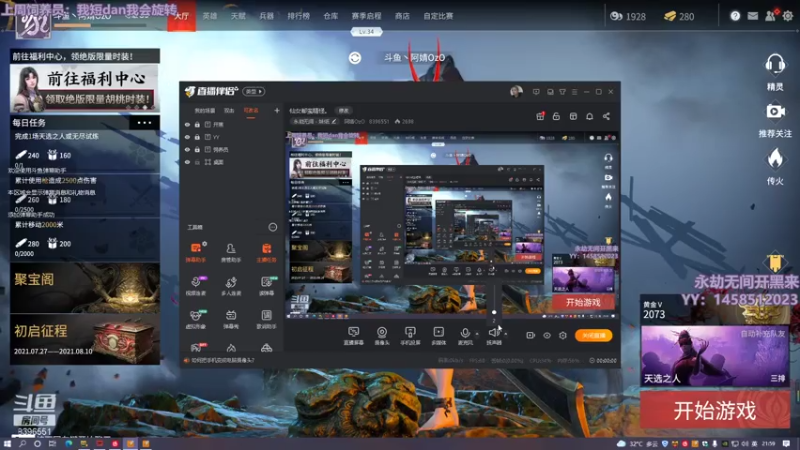The image size is (800, 450).
Task: Click the record video icon in 直播伴侣
Action: (x=531, y=335)
